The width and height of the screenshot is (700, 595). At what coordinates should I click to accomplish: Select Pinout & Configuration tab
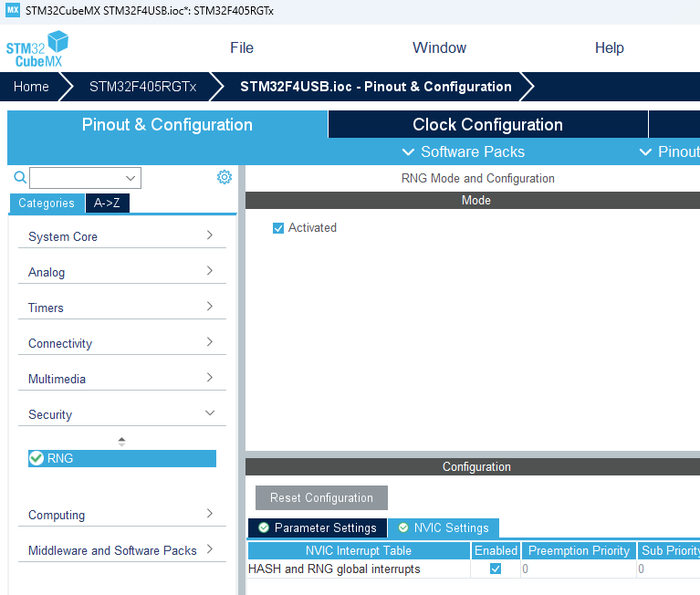167,124
